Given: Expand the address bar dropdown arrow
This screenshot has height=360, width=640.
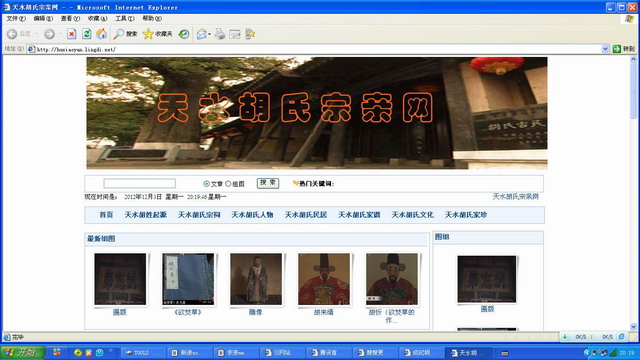Looking at the screenshot, I should coord(605,49).
